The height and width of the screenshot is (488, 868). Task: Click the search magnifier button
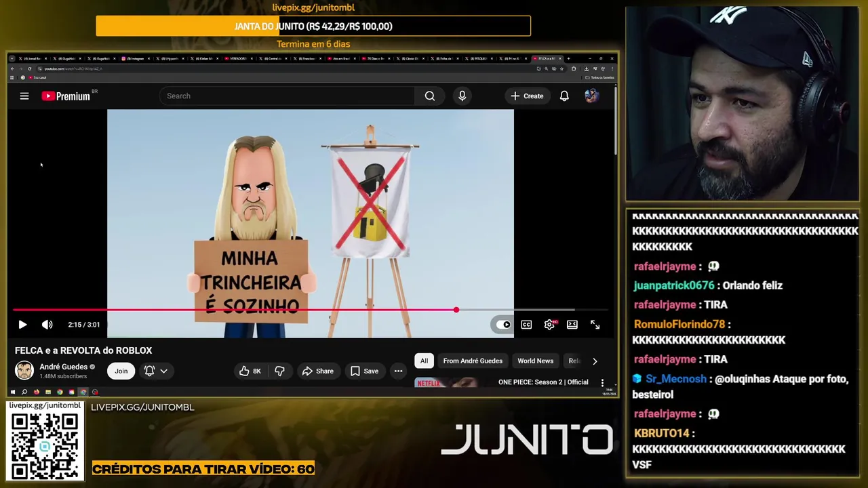pyautogui.click(x=430, y=96)
